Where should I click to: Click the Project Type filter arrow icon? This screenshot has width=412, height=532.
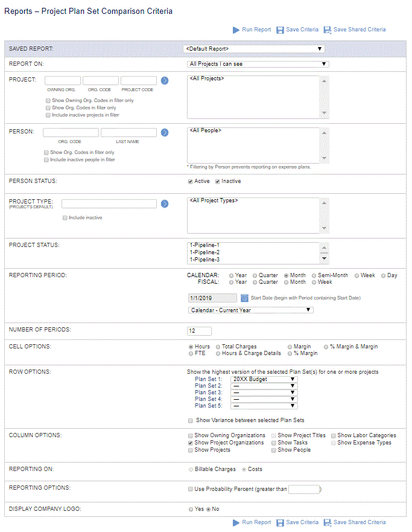coord(164,204)
